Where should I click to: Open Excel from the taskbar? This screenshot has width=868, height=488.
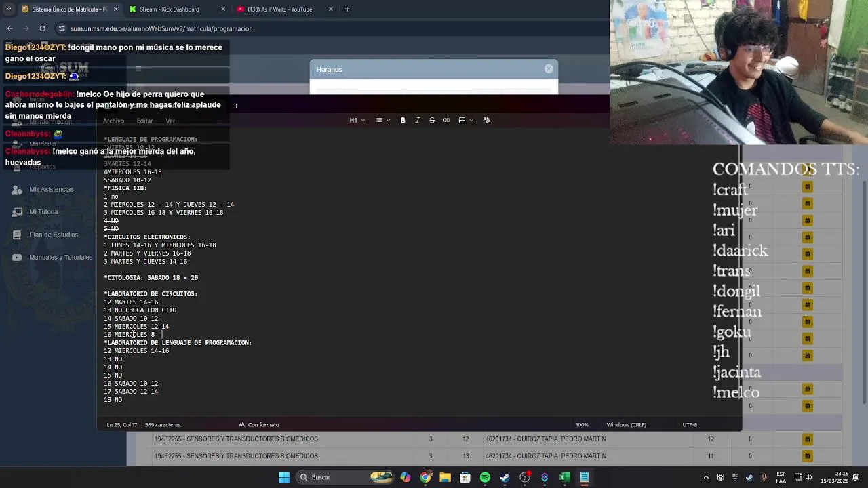point(564,477)
